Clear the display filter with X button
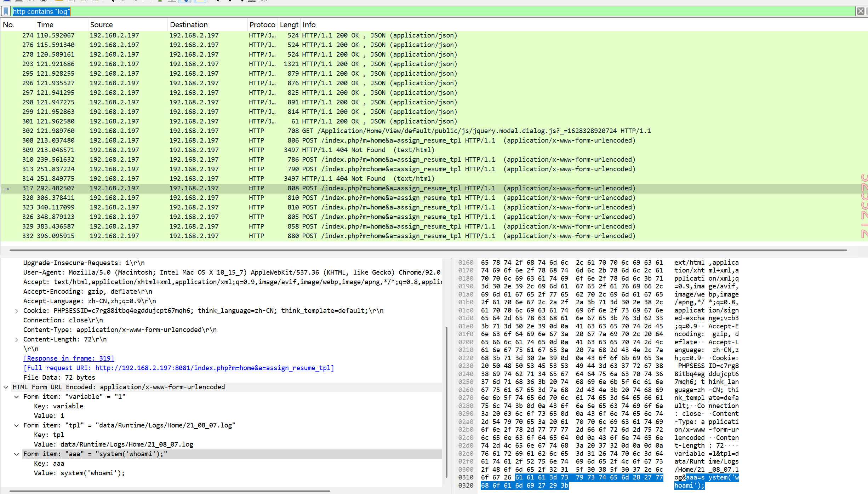The image size is (868, 494). [860, 11]
